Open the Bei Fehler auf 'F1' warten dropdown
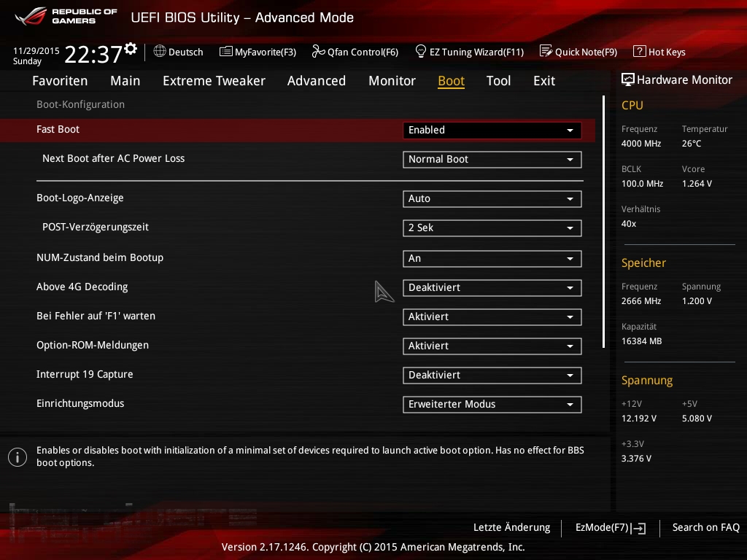This screenshot has height=560, width=747. pyautogui.click(x=492, y=317)
